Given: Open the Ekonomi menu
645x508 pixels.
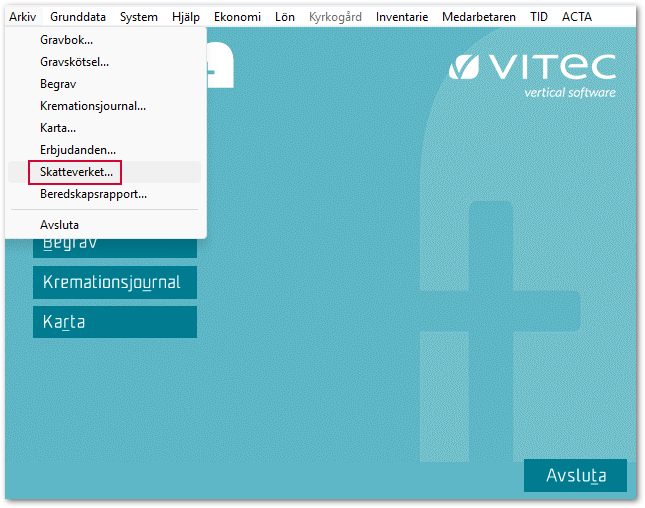Looking at the screenshot, I should 237,17.
